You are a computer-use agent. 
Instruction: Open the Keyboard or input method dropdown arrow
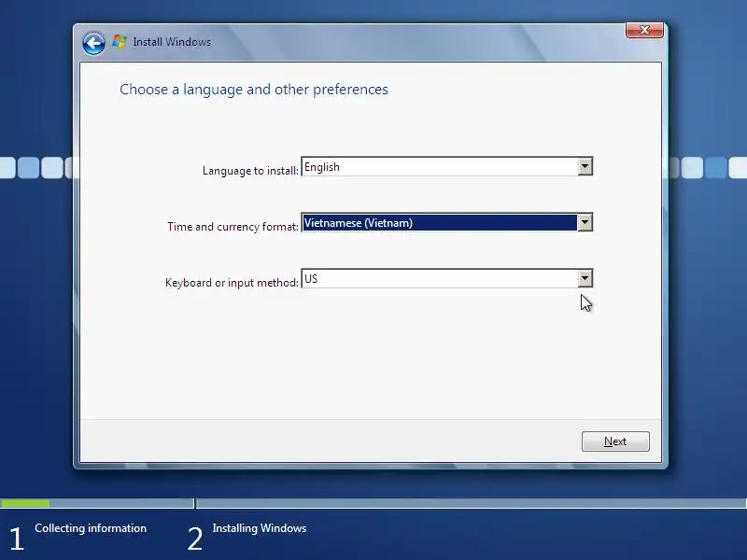pos(585,278)
